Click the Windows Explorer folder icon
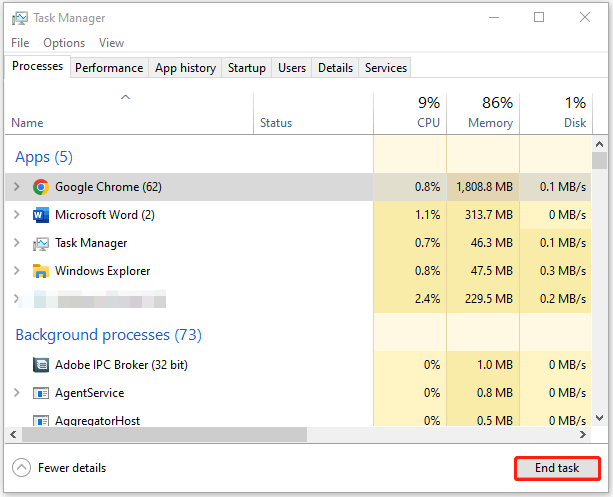613x497 pixels. pyautogui.click(x=41, y=271)
